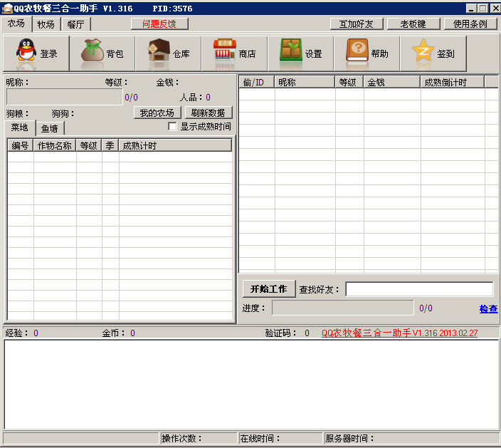Screen dimensions: 501x448
Task: Sort by 成熟倒计时 column header
Action: pos(452,82)
